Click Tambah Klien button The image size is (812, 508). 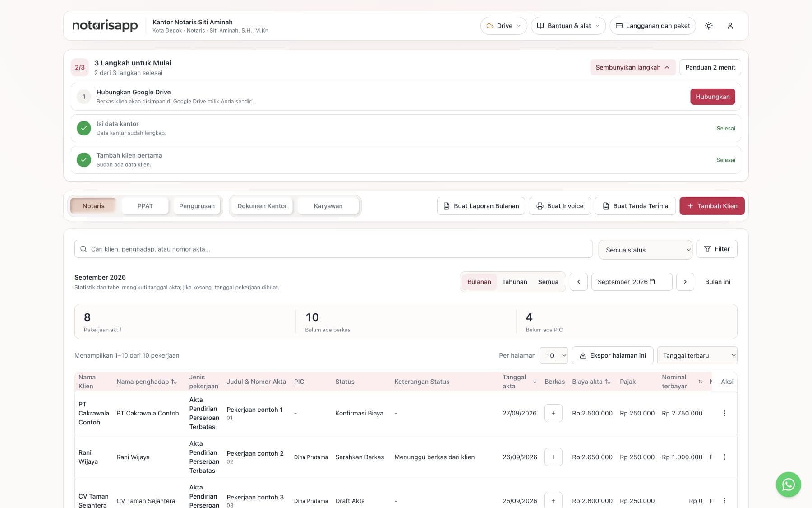coord(712,206)
